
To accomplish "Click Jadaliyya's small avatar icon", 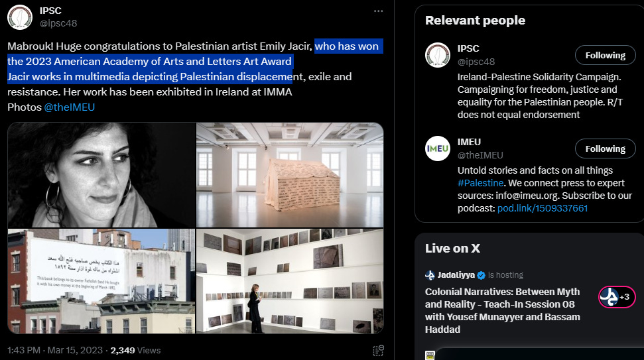I will [x=430, y=275].
